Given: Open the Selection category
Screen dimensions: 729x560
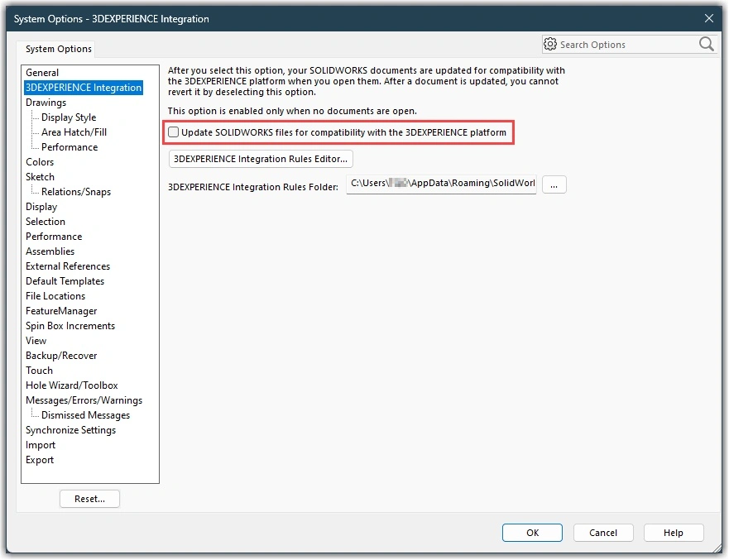Looking at the screenshot, I should pos(46,222).
